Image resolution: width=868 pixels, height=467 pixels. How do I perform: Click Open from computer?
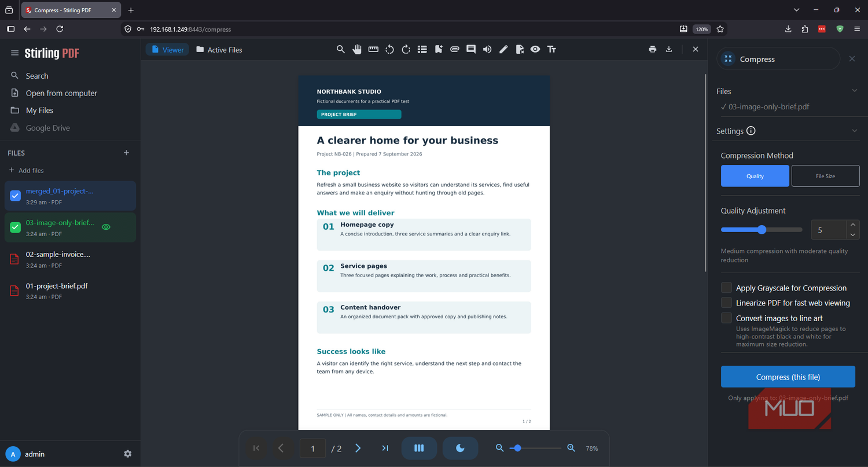[61, 93]
